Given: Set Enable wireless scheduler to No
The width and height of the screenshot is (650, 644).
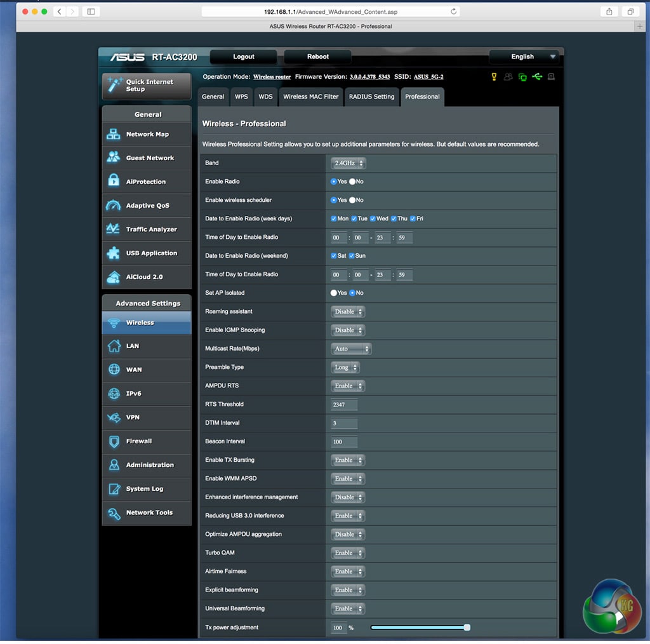Looking at the screenshot, I should click(352, 200).
